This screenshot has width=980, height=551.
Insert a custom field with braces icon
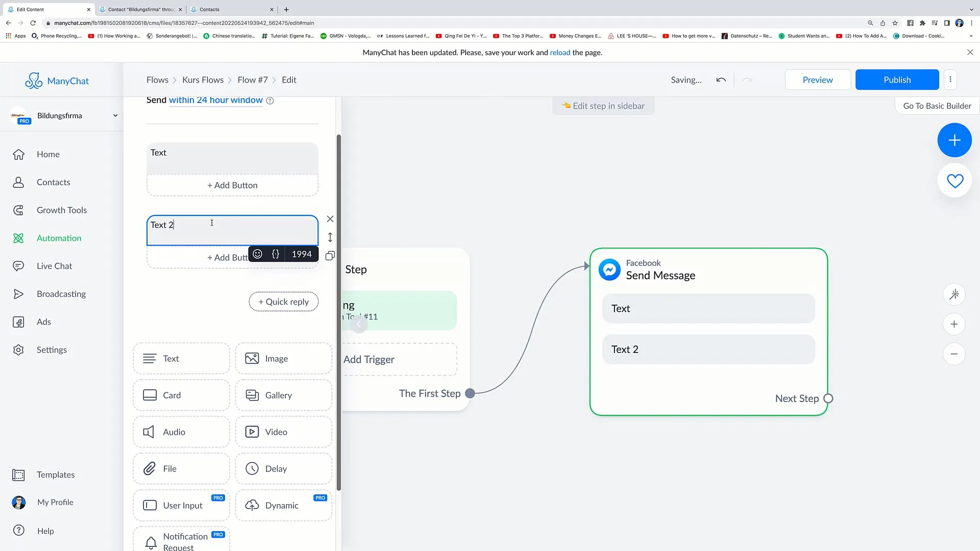tap(276, 254)
